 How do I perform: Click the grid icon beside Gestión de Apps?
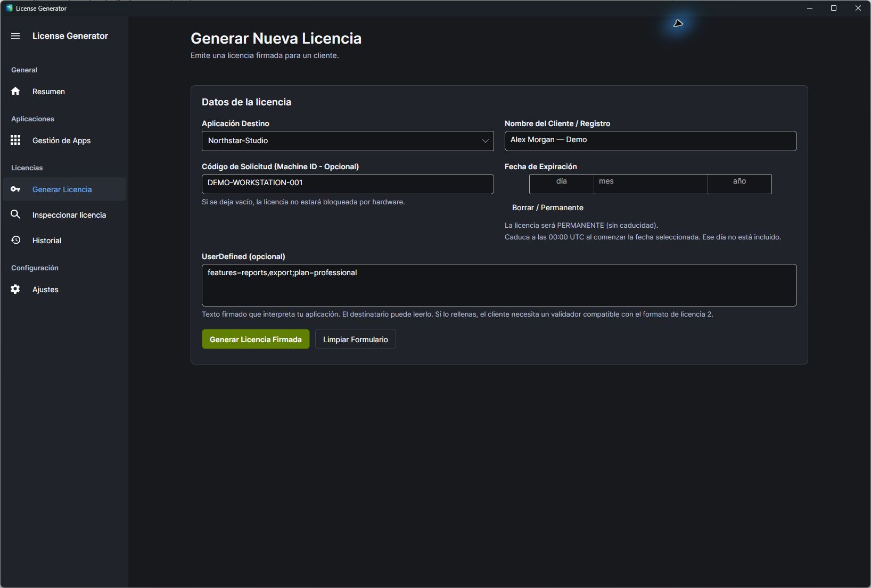15,140
